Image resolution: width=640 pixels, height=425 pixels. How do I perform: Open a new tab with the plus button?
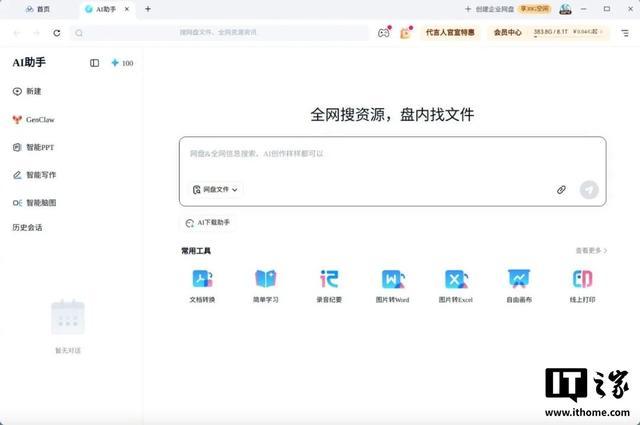tap(148, 9)
